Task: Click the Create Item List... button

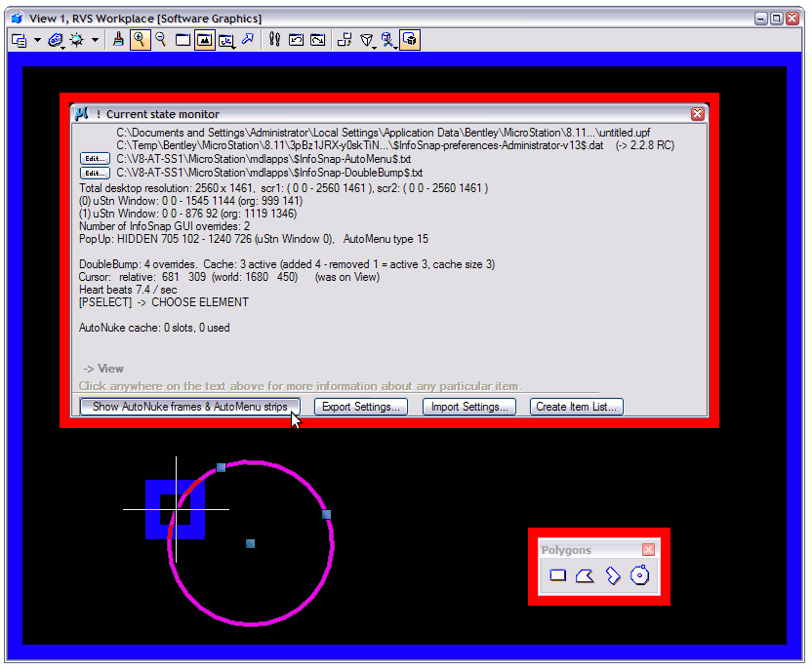Action: coord(577,407)
